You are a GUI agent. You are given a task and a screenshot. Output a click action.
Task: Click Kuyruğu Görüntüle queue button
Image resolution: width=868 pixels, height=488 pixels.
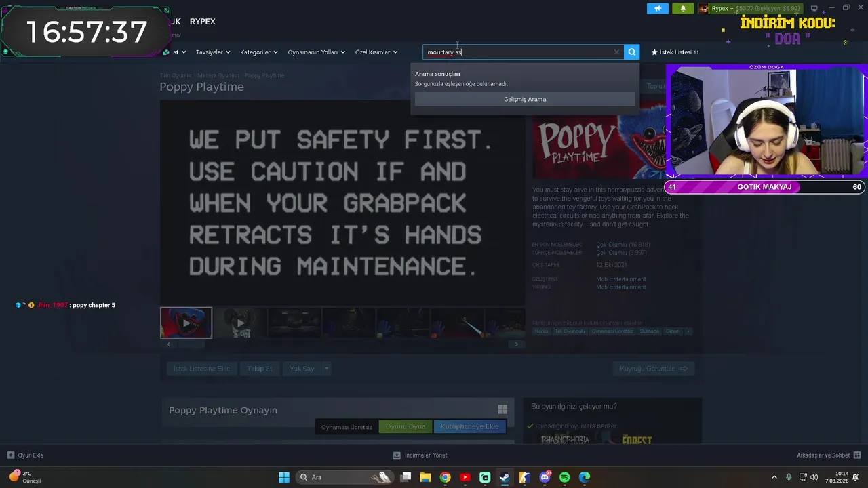(654, 369)
